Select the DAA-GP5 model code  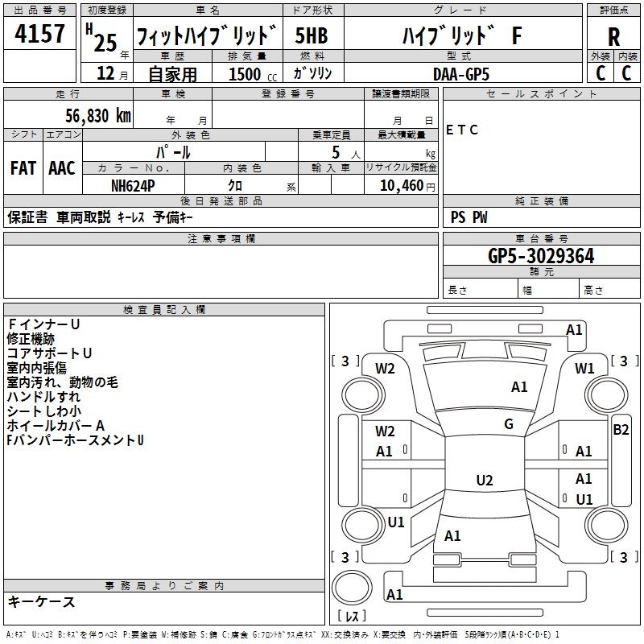point(460,73)
